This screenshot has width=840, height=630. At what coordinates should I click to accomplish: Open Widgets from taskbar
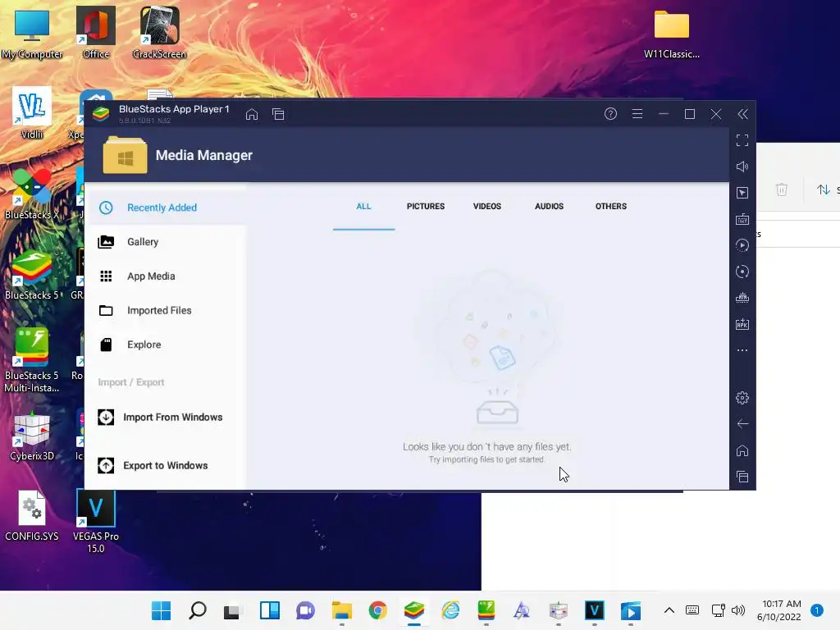pos(269,610)
